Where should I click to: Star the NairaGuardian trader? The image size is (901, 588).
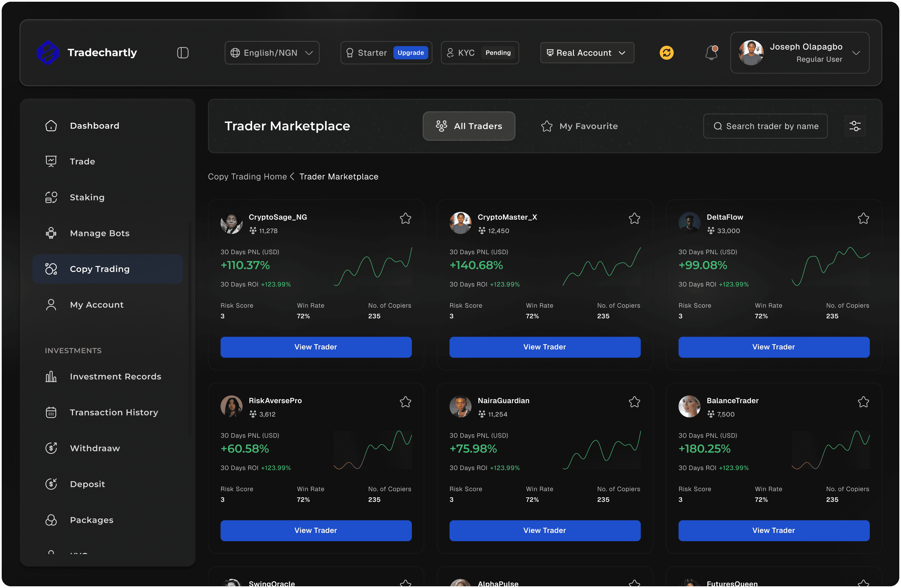pos(634,402)
